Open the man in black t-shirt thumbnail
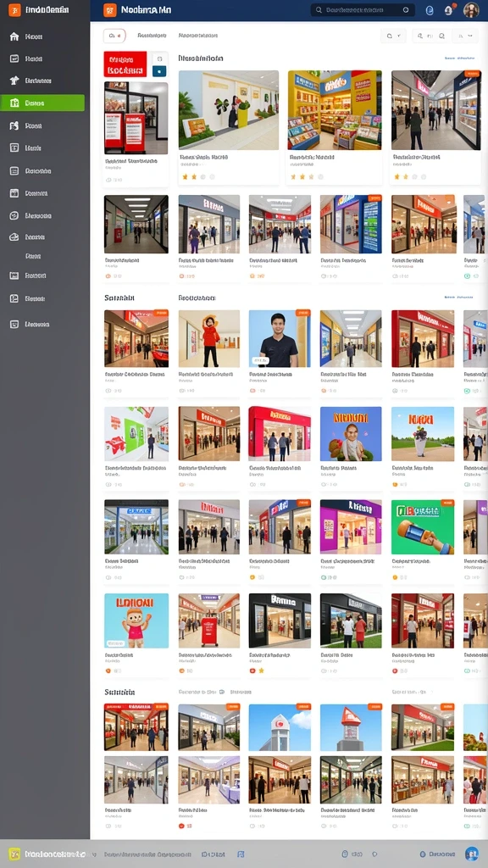The height and width of the screenshot is (868, 488). coord(280,339)
